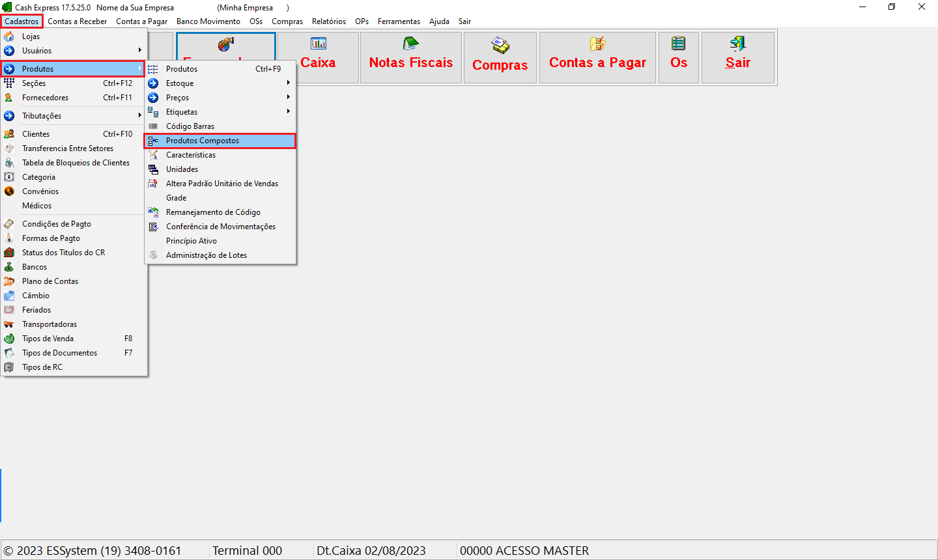Click the Condições de Pagto icon
The height and width of the screenshot is (560, 938).
point(9,224)
